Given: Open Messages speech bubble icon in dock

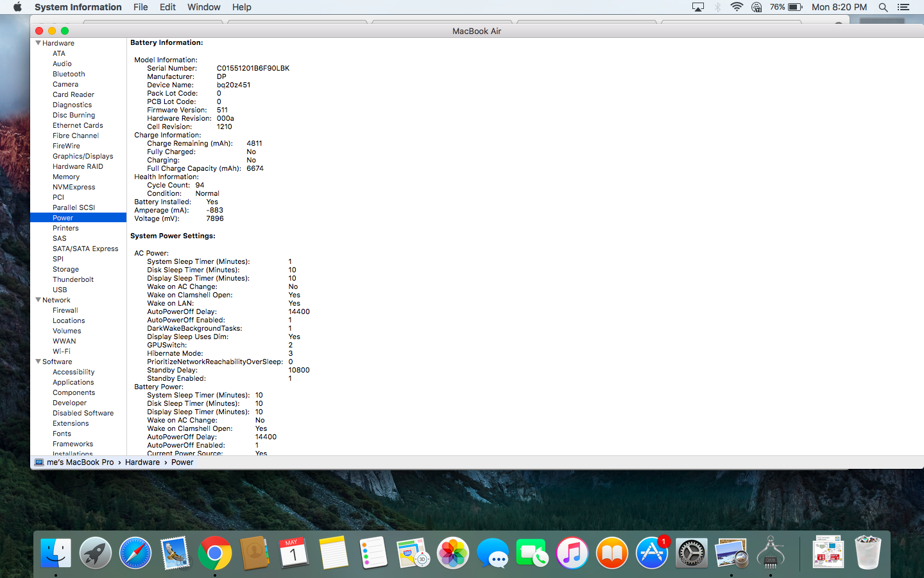Looking at the screenshot, I should pos(493,552).
